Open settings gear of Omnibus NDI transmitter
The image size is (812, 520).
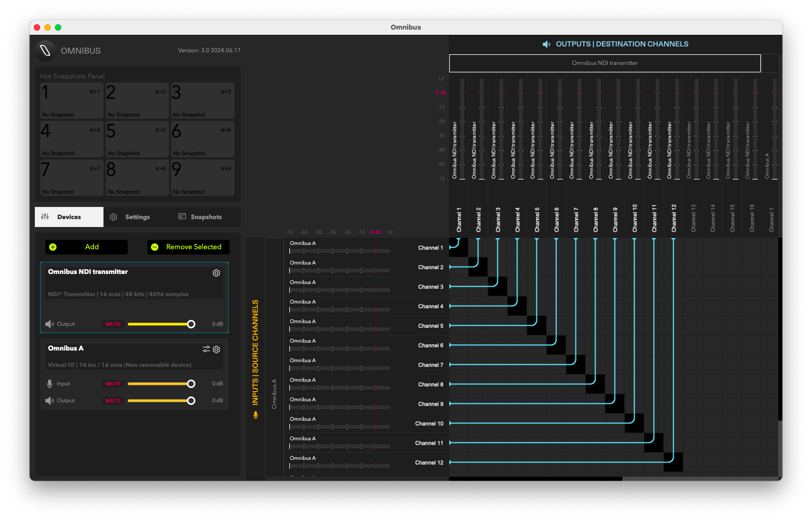click(x=216, y=273)
